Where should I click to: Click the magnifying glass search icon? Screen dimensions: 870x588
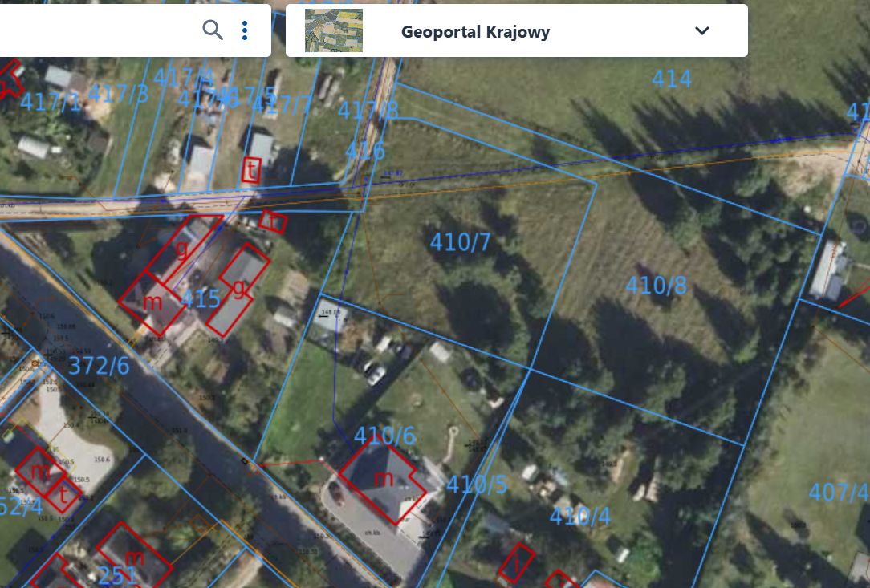coord(213,30)
